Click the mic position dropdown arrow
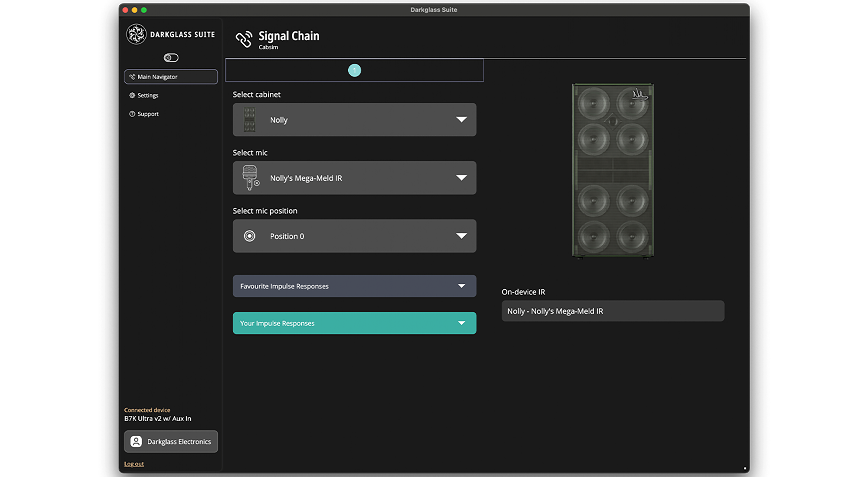The height and width of the screenshot is (477, 868). pyautogui.click(x=461, y=236)
